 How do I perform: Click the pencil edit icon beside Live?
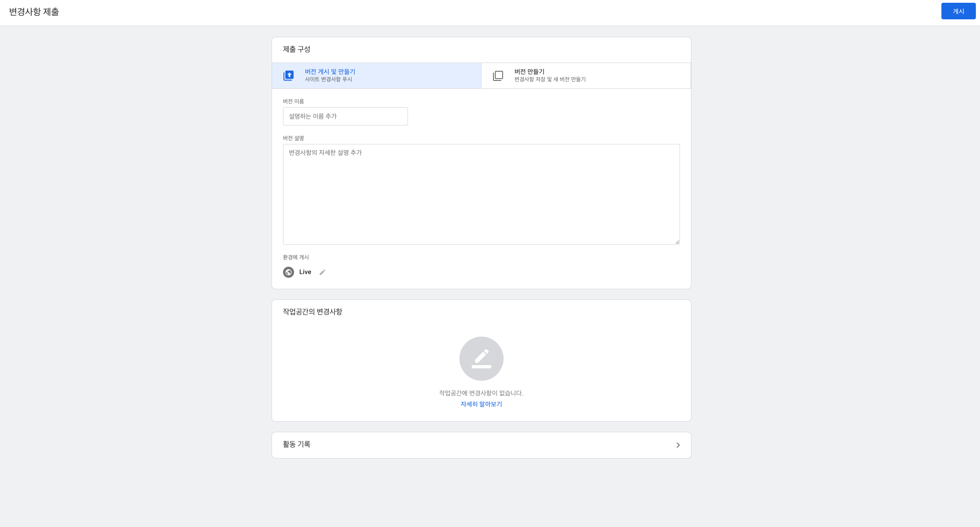(323, 272)
